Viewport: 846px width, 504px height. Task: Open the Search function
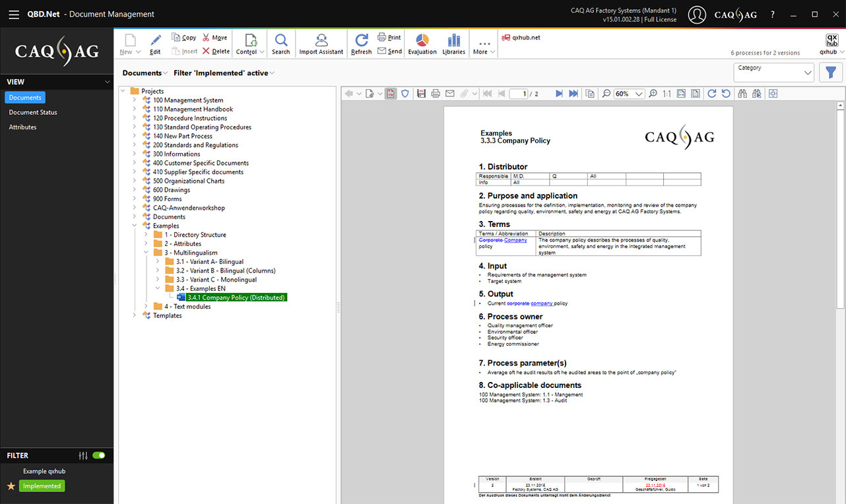280,43
